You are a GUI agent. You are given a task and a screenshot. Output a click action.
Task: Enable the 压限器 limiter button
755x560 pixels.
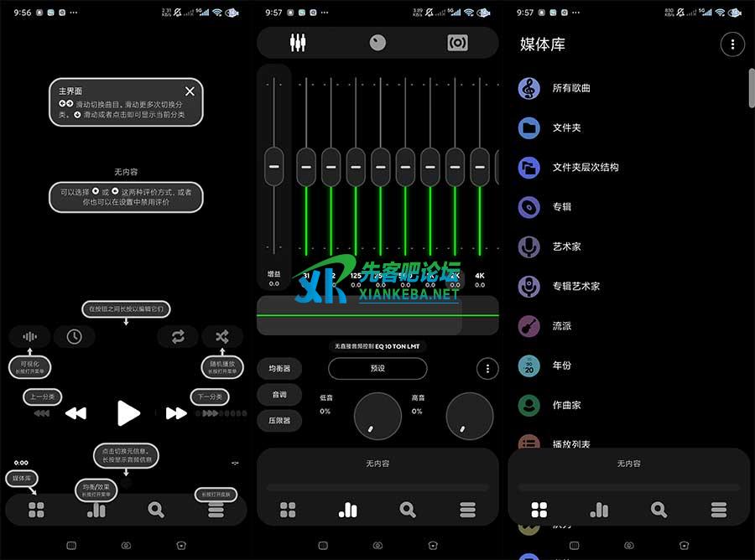click(x=279, y=420)
